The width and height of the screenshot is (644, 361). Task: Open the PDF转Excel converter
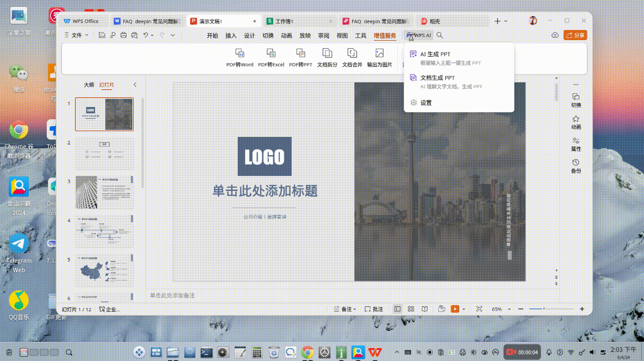pyautogui.click(x=271, y=58)
